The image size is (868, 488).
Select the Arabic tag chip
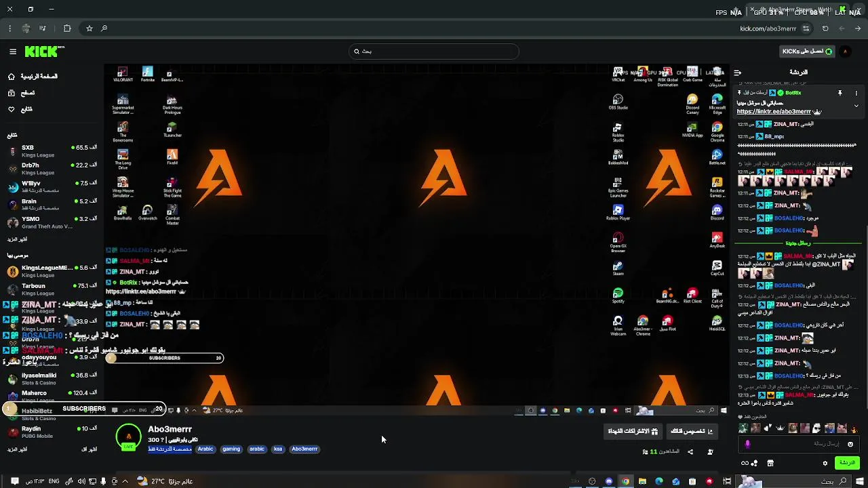pos(205,449)
